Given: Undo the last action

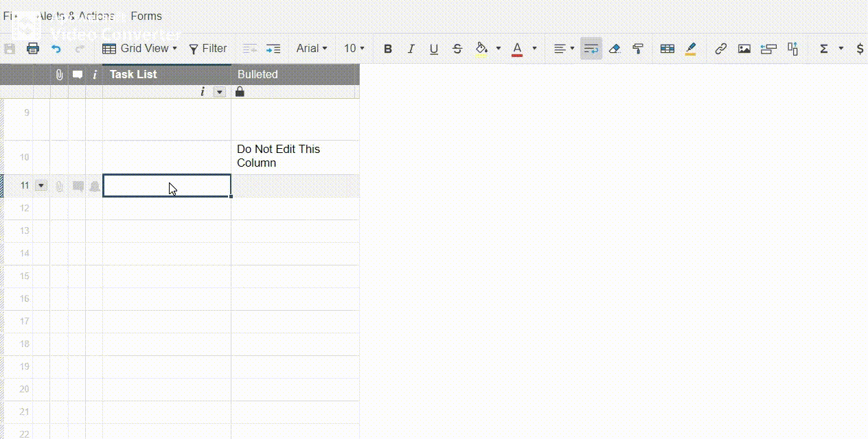Looking at the screenshot, I should [55, 48].
